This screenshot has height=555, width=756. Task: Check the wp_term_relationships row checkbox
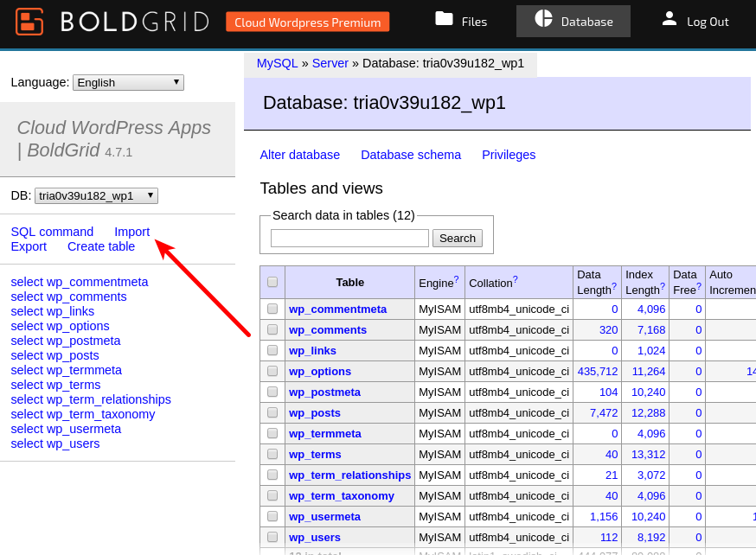(x=272, y=475)
